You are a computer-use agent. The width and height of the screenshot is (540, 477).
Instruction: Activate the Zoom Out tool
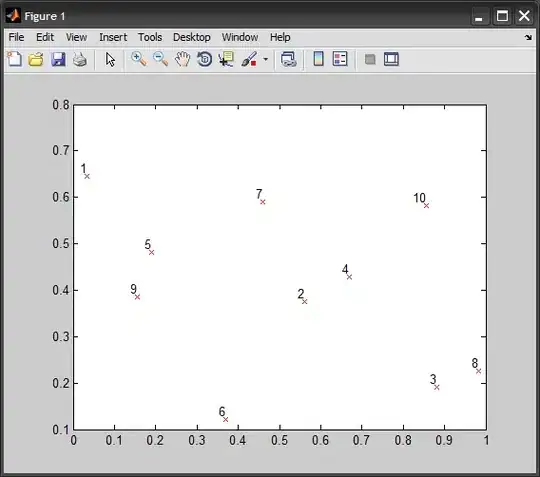click(x=160, y=59)
